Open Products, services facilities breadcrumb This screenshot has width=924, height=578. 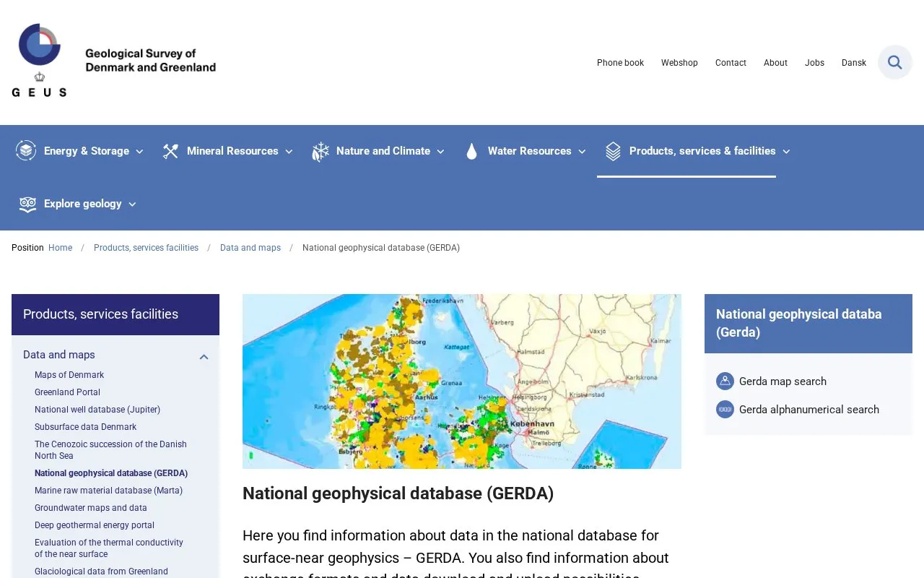(146, 248)
